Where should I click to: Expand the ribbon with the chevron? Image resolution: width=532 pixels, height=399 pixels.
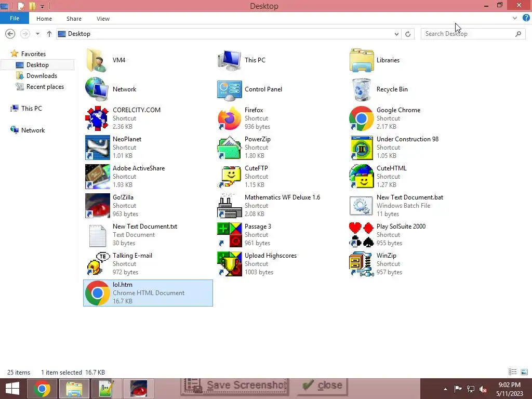coord(515,18)
